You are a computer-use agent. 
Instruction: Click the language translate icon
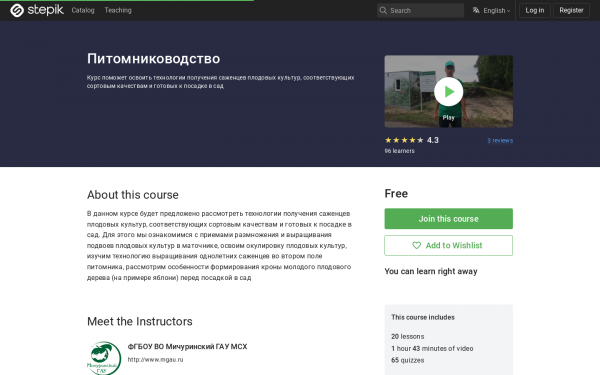coord(476,10)
